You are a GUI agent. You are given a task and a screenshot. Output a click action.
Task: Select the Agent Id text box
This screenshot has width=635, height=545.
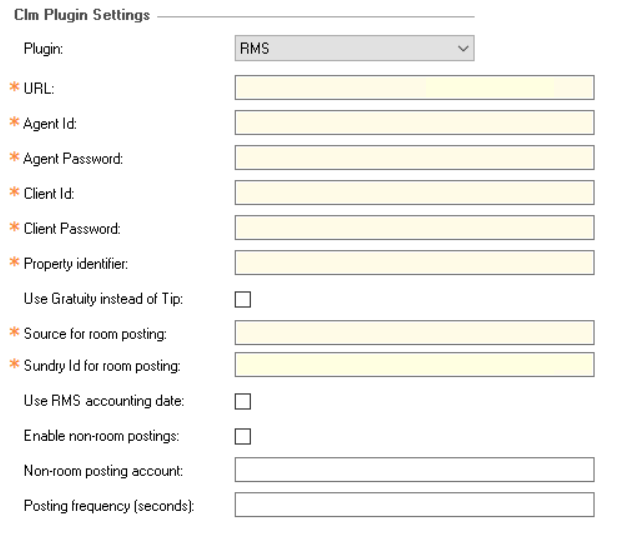414,123
